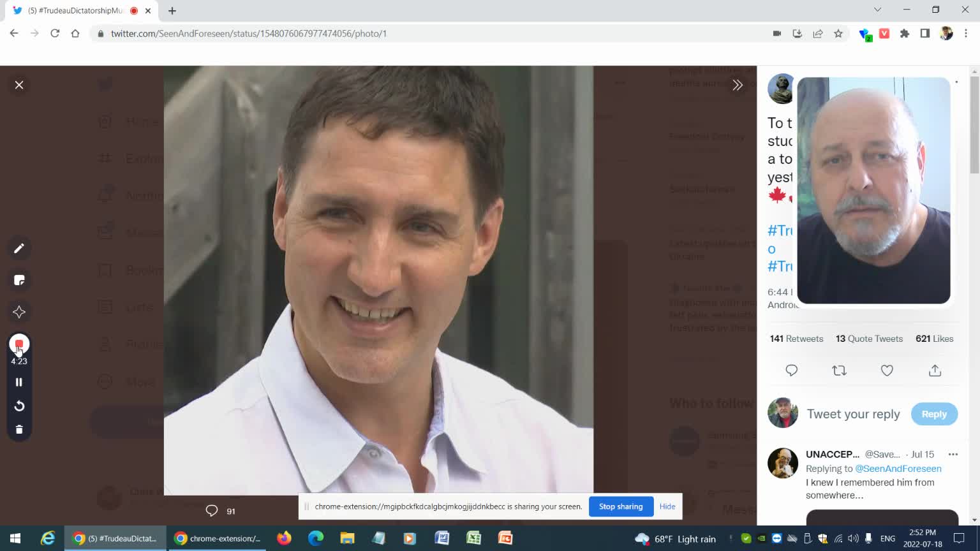Go to the browser home page

coord(75,33)
